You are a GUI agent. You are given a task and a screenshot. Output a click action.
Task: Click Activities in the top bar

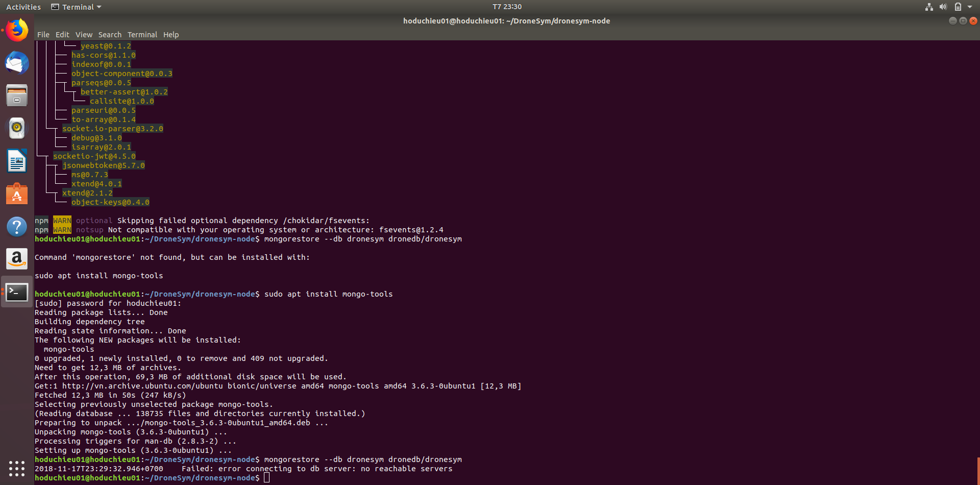[x=23, y=7]
